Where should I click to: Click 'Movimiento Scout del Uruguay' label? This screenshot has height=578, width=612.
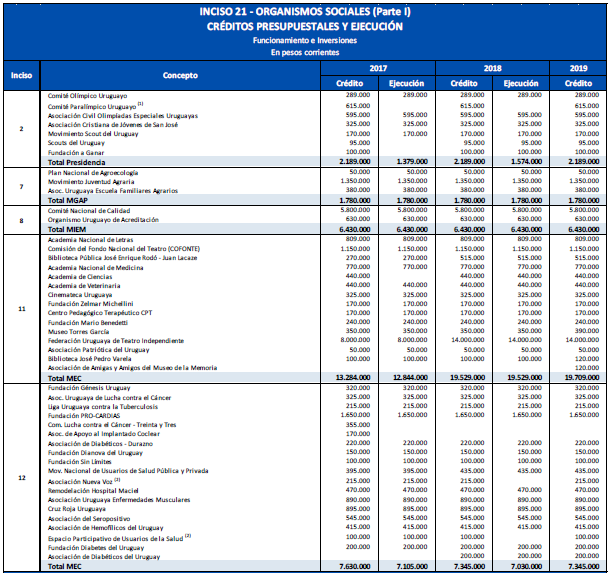pos(93,134)
